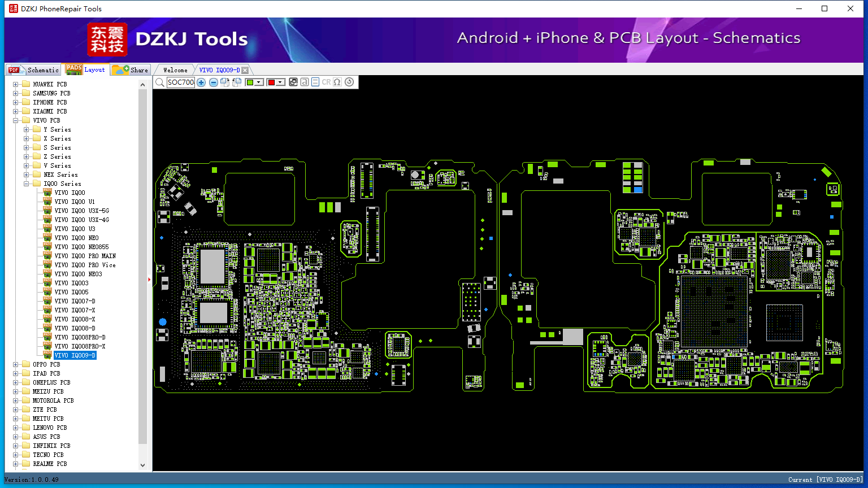This screenshot has height=488, width=868.
Task: Click the magnifier search icon in the toolbar
Action: coord(160,82)
